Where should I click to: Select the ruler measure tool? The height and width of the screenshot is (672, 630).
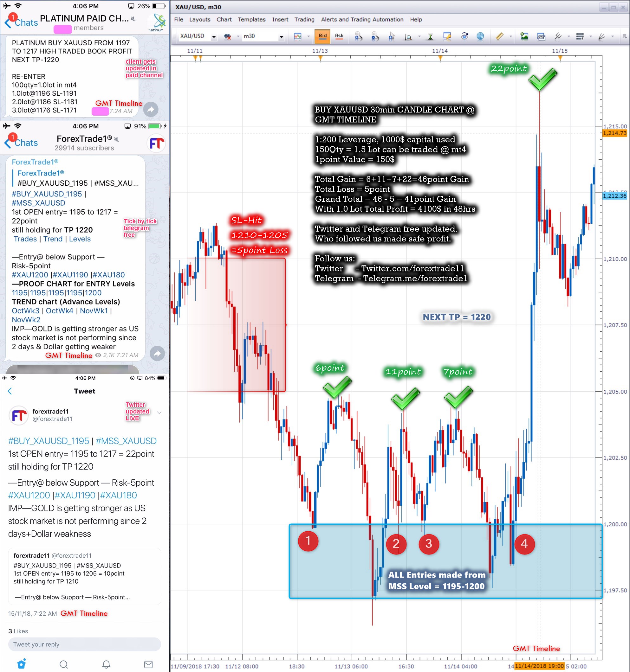pyautogui.click(x=500, y=36)
